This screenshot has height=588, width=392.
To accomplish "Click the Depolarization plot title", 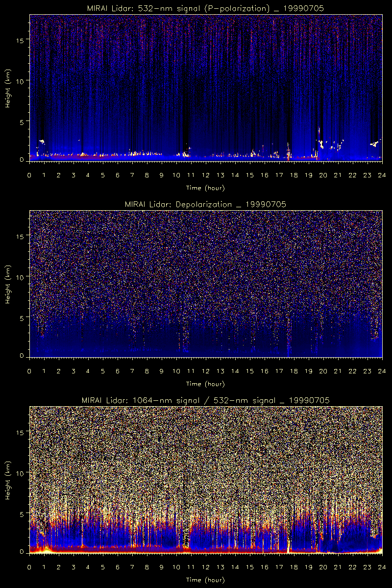I will [x=205, y=204].
